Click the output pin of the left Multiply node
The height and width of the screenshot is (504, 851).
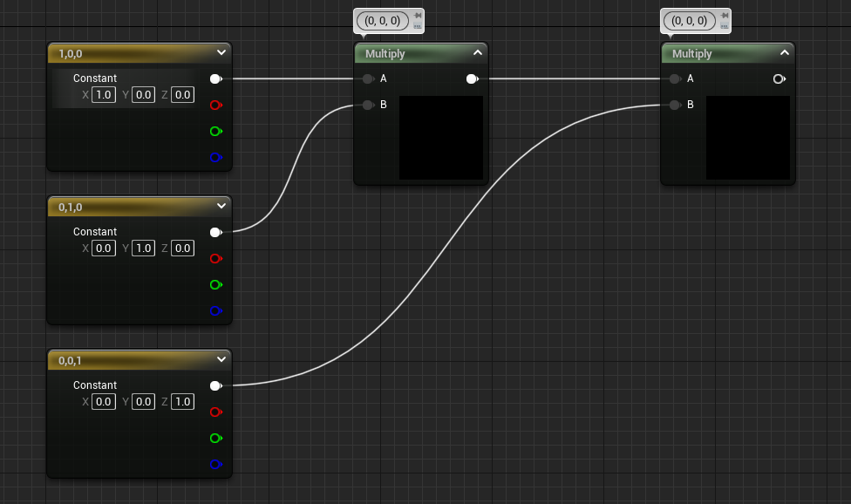click(472, 78)
